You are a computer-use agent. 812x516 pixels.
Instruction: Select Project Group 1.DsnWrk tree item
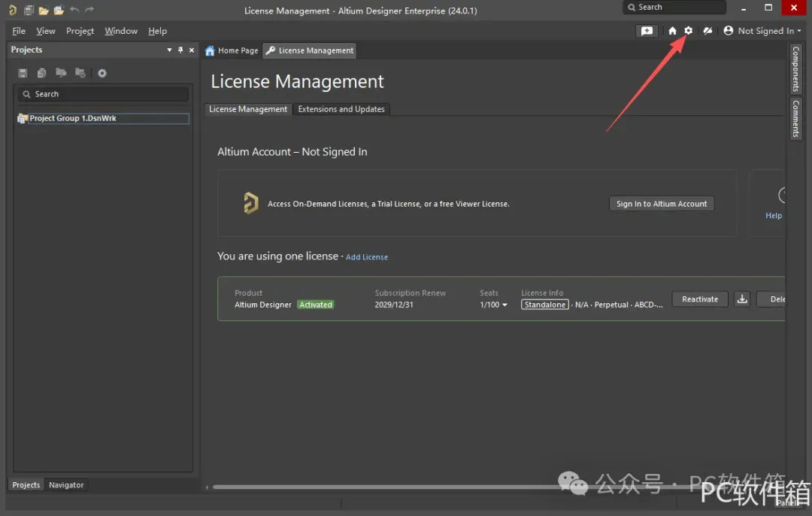point(103,118)
